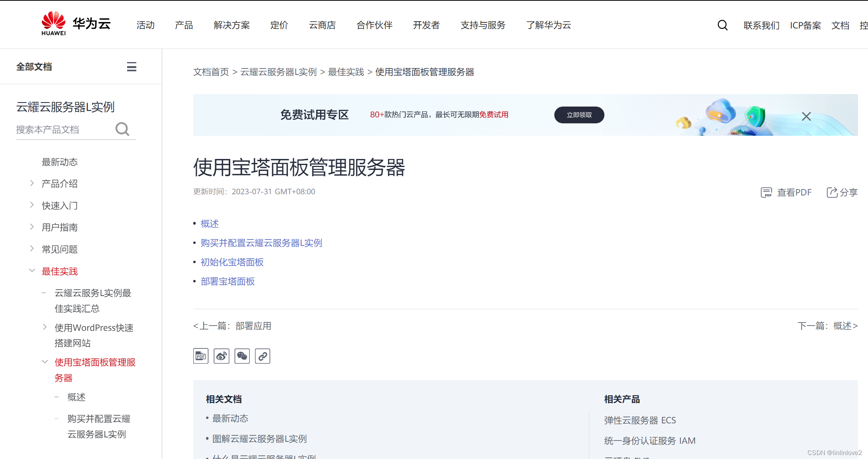Open the 部署宝塔面板 link
The height and width of the screenshot is (459, 868).
[228, 281]
